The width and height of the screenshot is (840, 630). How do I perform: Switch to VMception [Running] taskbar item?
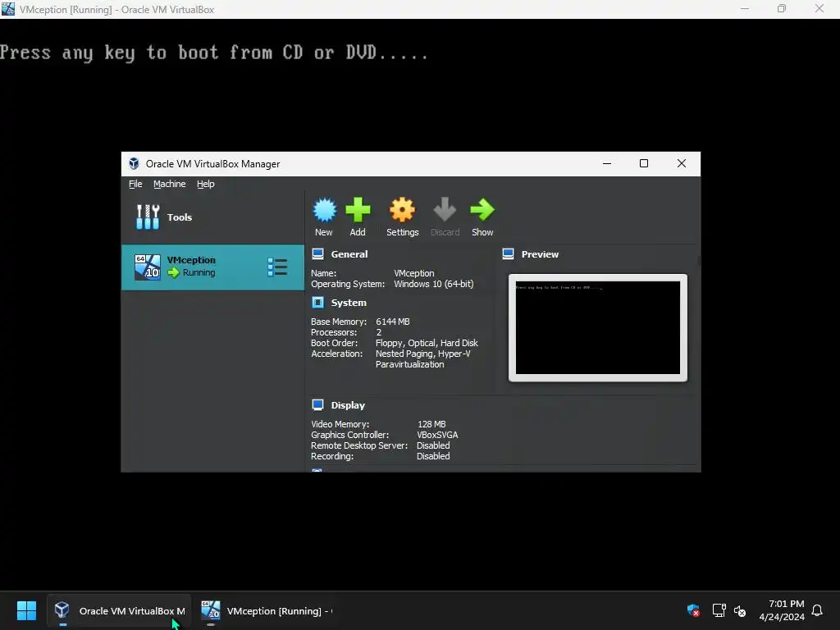pyautogui.click(x=267, y=610)
